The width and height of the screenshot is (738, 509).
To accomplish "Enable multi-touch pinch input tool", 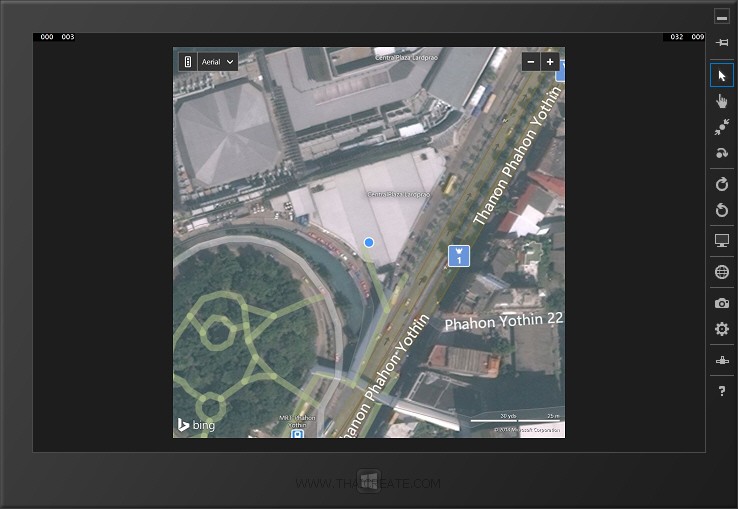I will [x=721, y=127].
